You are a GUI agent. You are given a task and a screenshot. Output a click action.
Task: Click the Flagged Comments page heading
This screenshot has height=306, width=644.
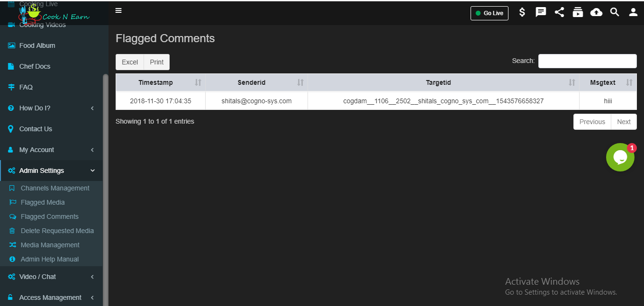(x=165, y=38)
